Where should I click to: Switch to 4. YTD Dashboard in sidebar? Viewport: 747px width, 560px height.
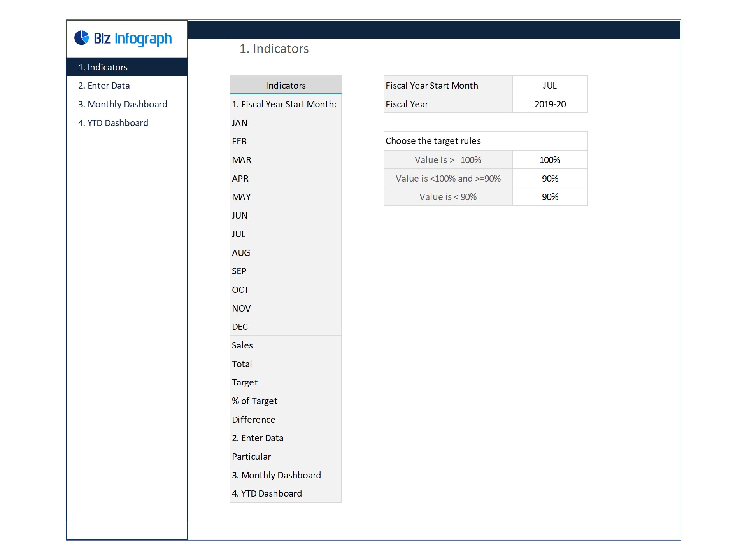click(127, 123)
